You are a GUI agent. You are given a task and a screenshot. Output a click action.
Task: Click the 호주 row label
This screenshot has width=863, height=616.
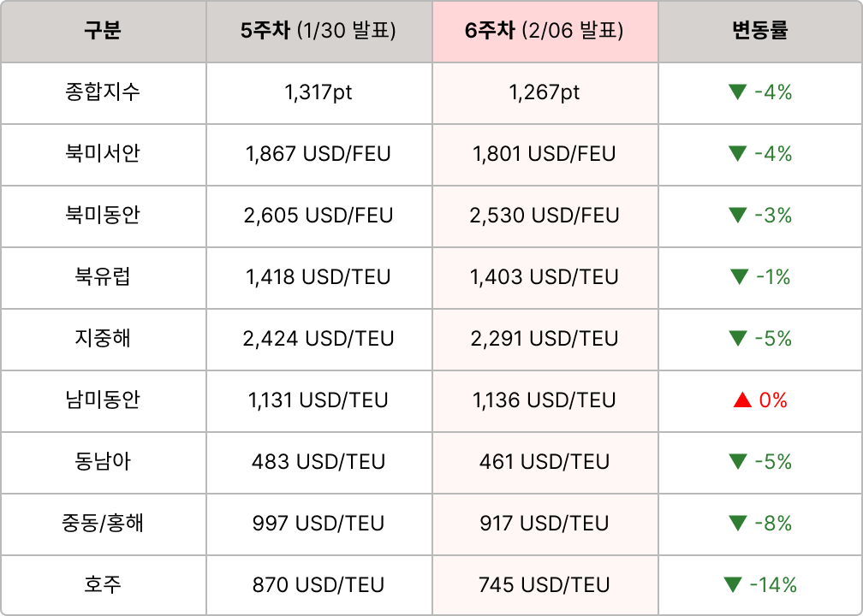pos(103,585)
